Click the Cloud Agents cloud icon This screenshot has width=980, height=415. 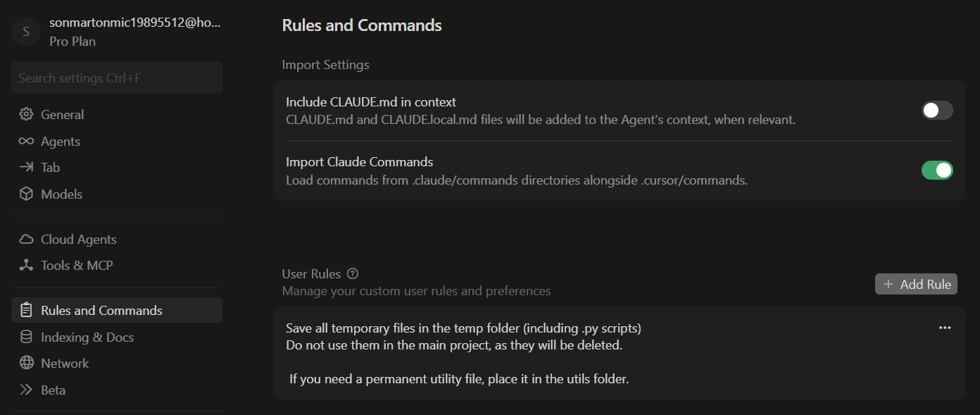[x=25, y=239]
